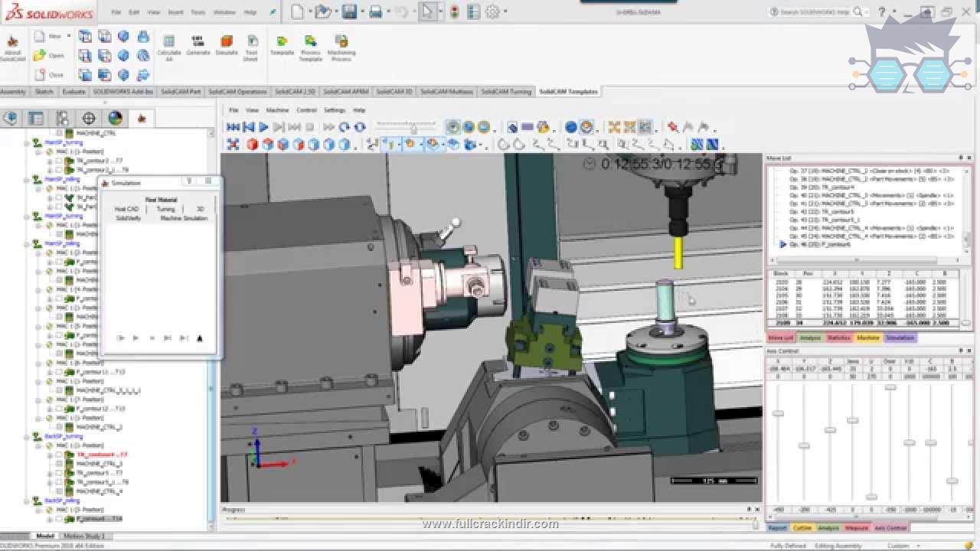The height and width of the screenshot is (551, 980).
Task: Open the DisplayManager color ball tab
Action: [x=115, y=118]
